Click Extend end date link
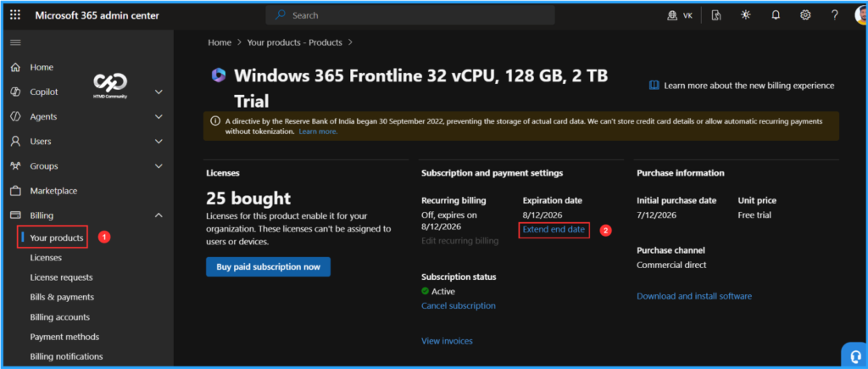The height and width of the screenshot is (369, 868). point(554,229)
